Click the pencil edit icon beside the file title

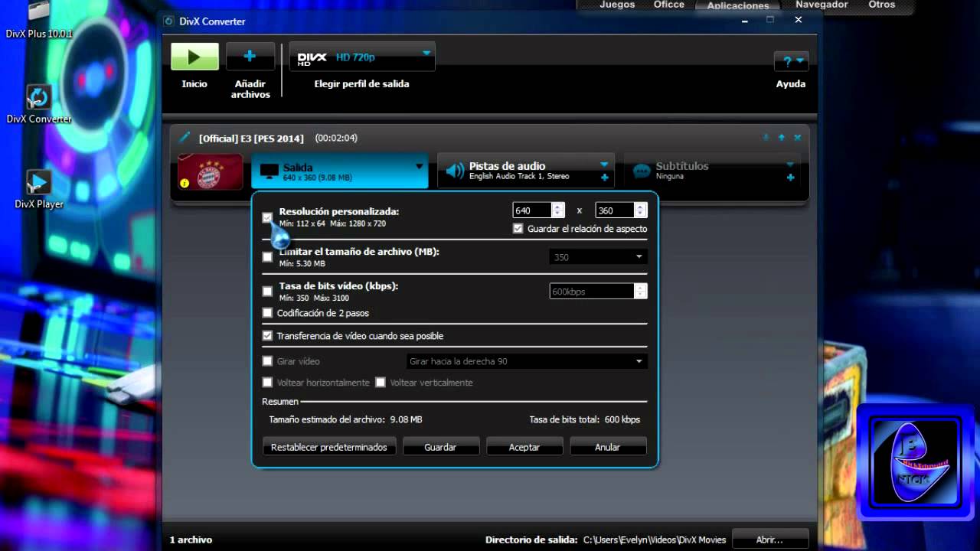(184, 138)
